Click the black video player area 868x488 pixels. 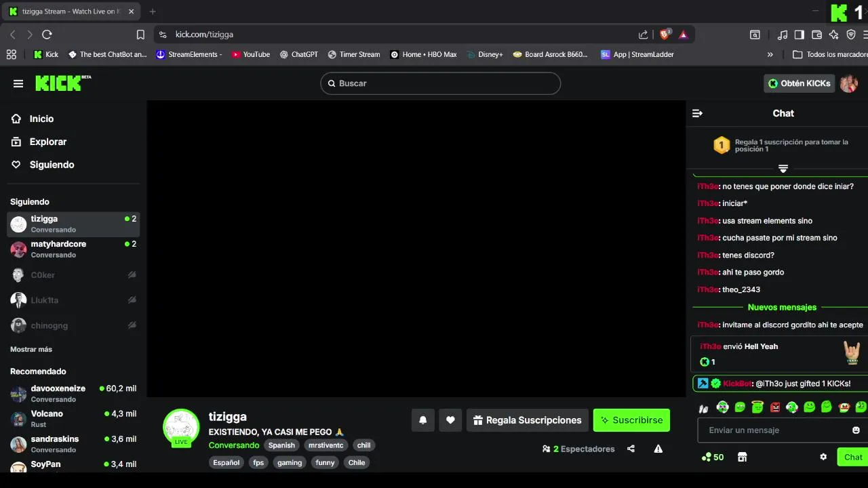(416, 249)
